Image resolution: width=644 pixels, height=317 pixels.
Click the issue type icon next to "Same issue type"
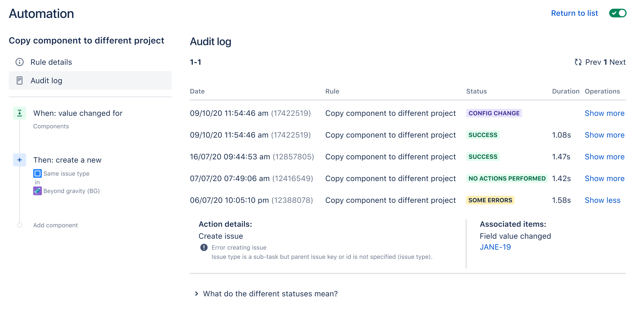(37, 173)
